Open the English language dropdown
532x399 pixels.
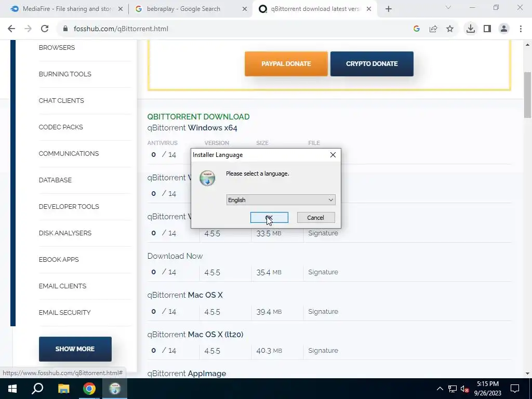[281, 200]
